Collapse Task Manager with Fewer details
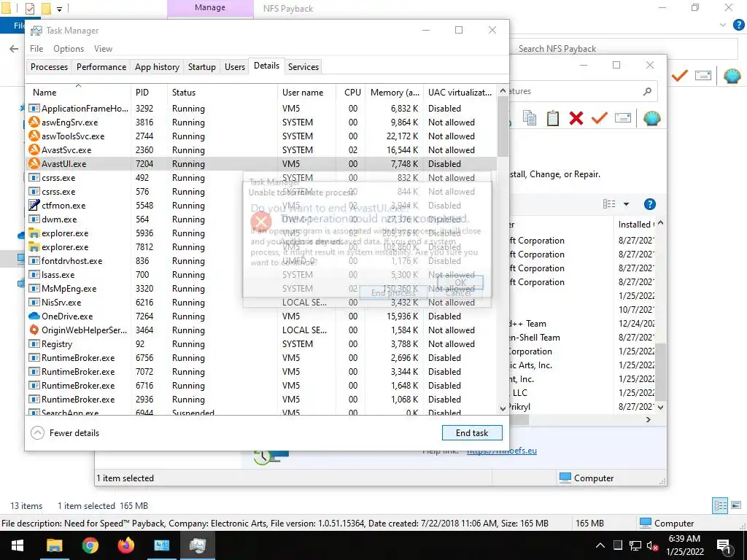The width and height of the screenshot is (747, 560). 65,433
